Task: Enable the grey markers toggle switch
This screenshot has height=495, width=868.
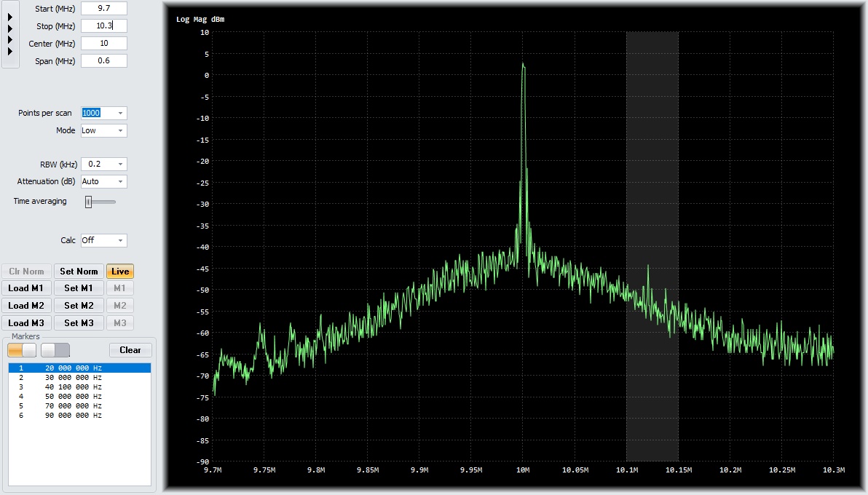Action: [55, 350]
